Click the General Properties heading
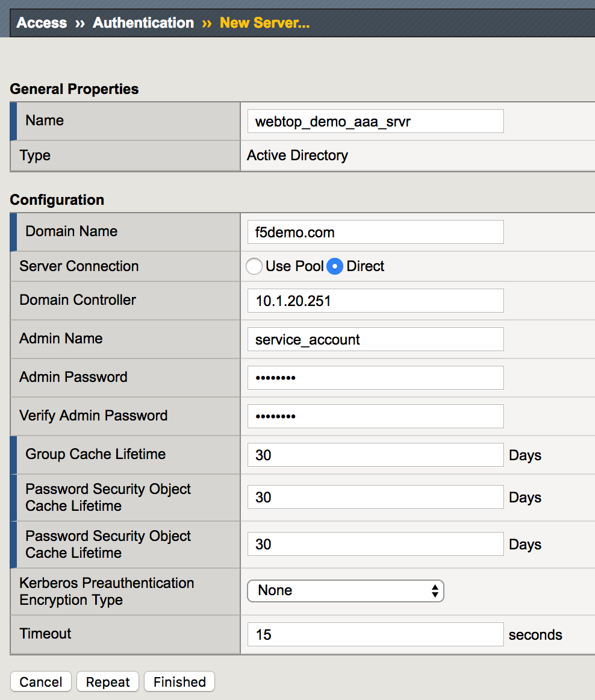595x700 pixels. coord(74,89)
